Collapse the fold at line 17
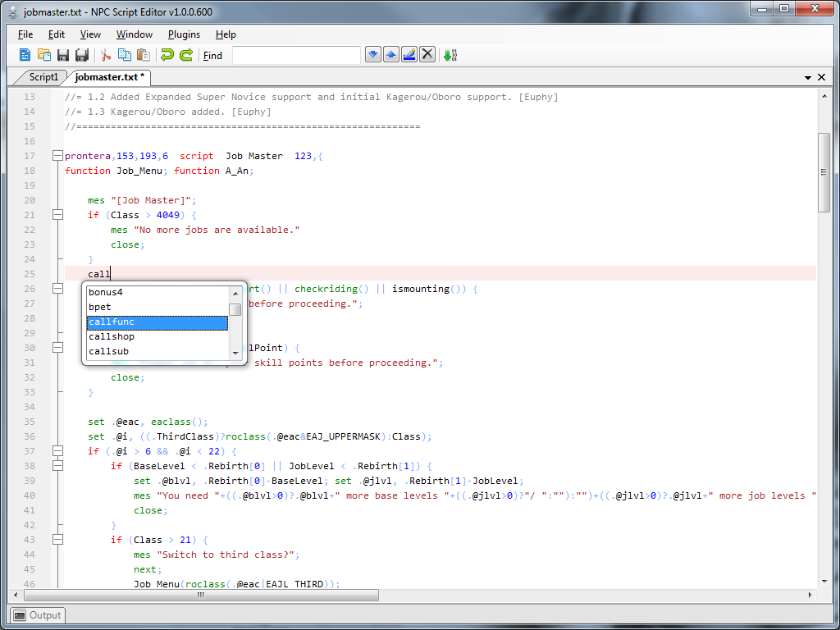840x630 pixels. [58, 156]
